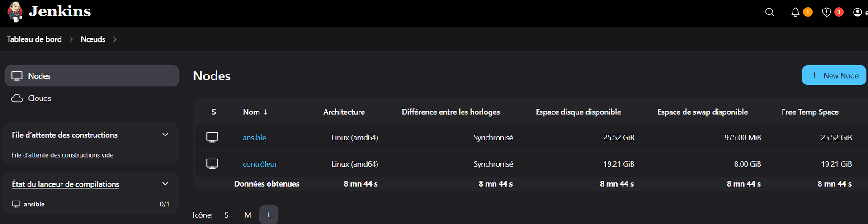Open the user account icon

tap(857, 12)
